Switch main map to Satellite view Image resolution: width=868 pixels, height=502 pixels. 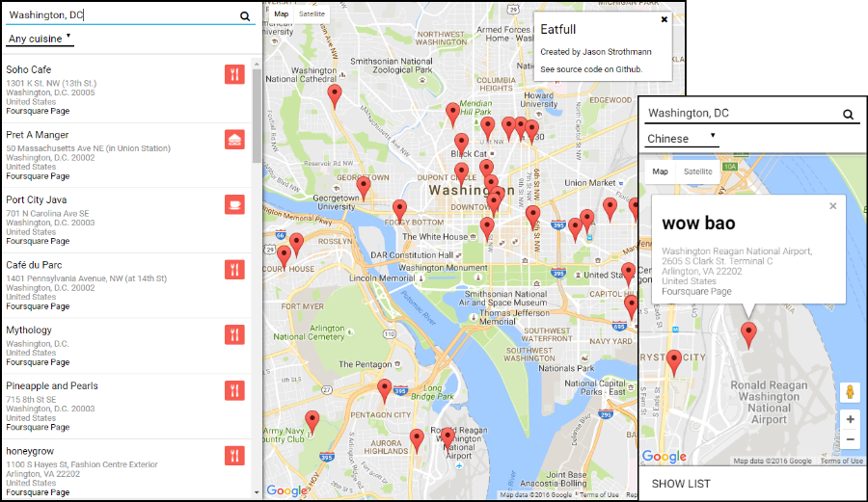pyautogui.click(x=312, y=13)
